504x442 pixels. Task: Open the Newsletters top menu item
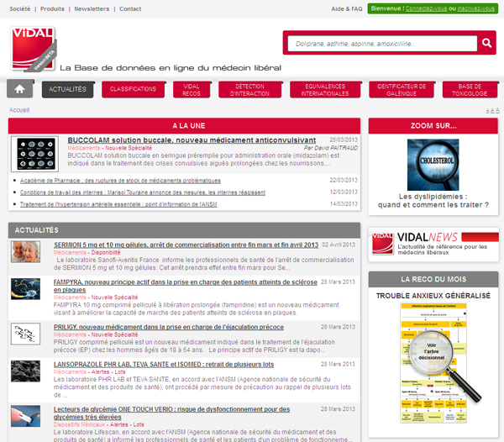click(x=92, y=8)
